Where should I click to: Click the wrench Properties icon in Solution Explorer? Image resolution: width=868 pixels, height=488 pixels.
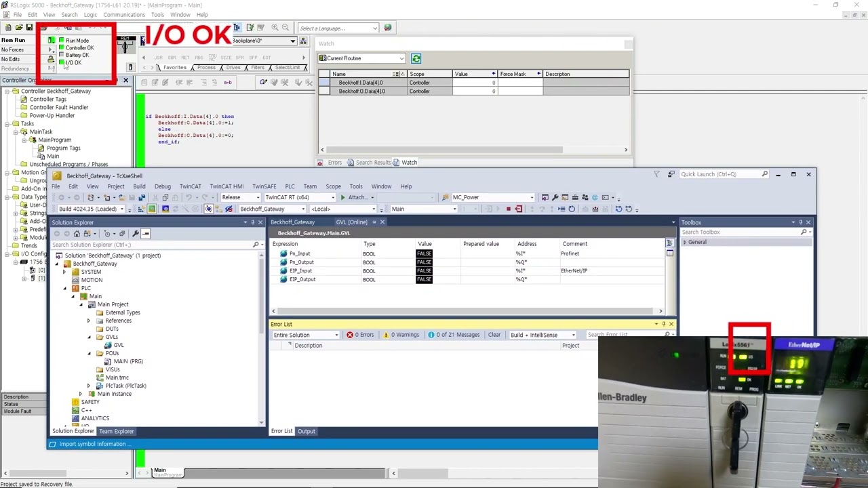[x=136, y=234]
